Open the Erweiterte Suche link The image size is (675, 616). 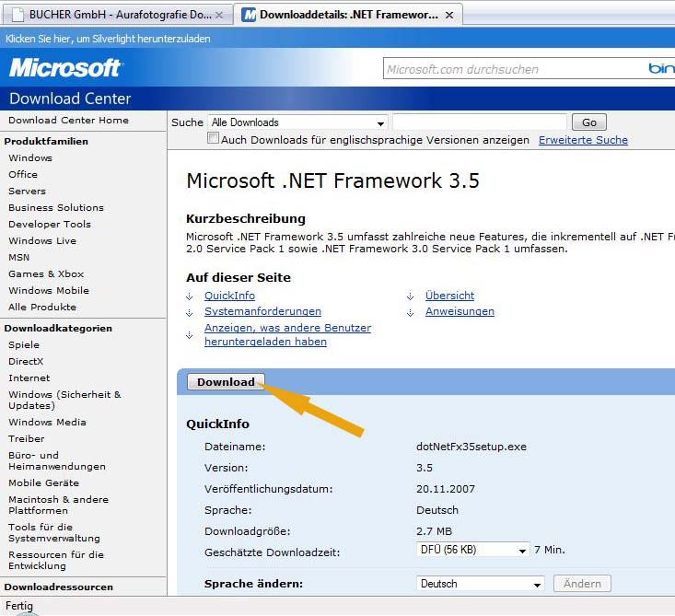pyautogui.click(x=583, y=140)
